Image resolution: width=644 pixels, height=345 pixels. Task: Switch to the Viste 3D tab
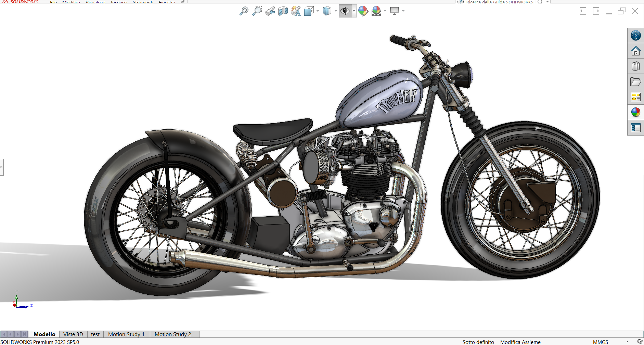click(x=73, y=334)
